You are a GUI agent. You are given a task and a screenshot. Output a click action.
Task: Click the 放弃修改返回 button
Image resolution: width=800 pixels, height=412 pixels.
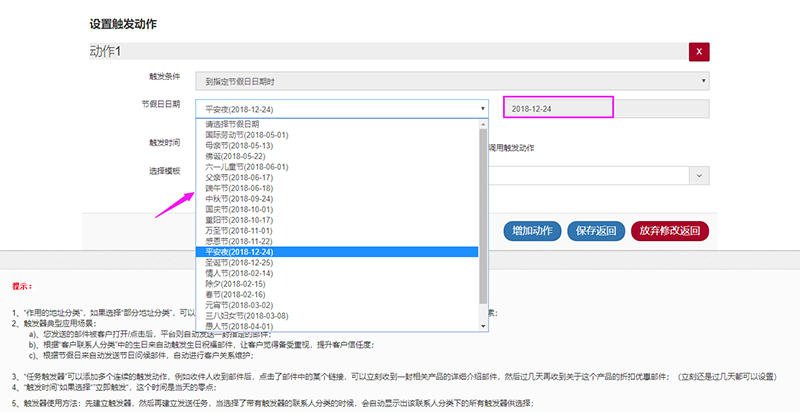[669, 231]
